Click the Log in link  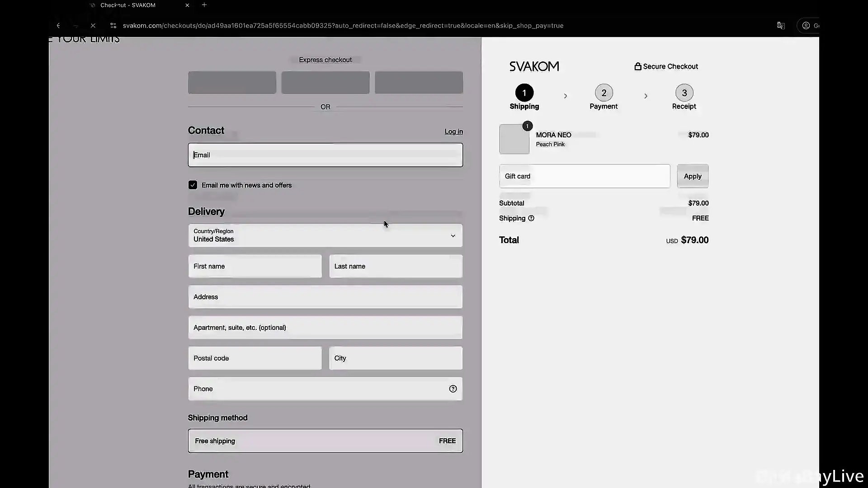[453, 132]
